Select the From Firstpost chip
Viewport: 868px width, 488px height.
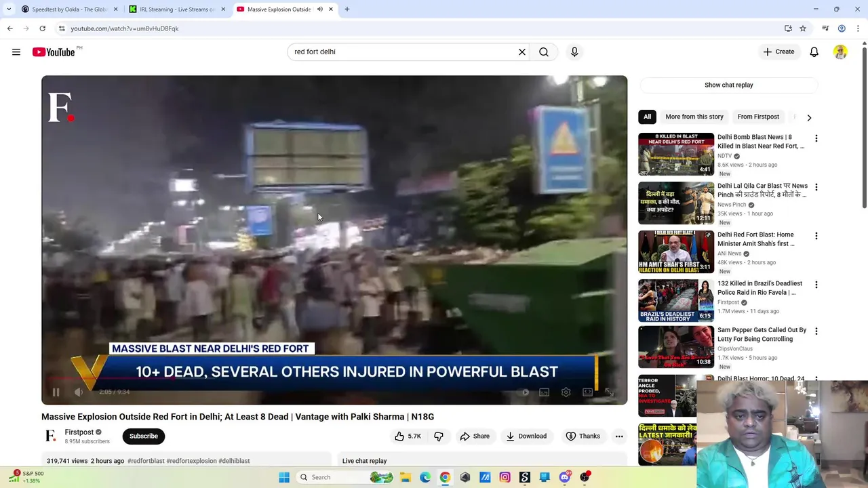tap(758, 117)
